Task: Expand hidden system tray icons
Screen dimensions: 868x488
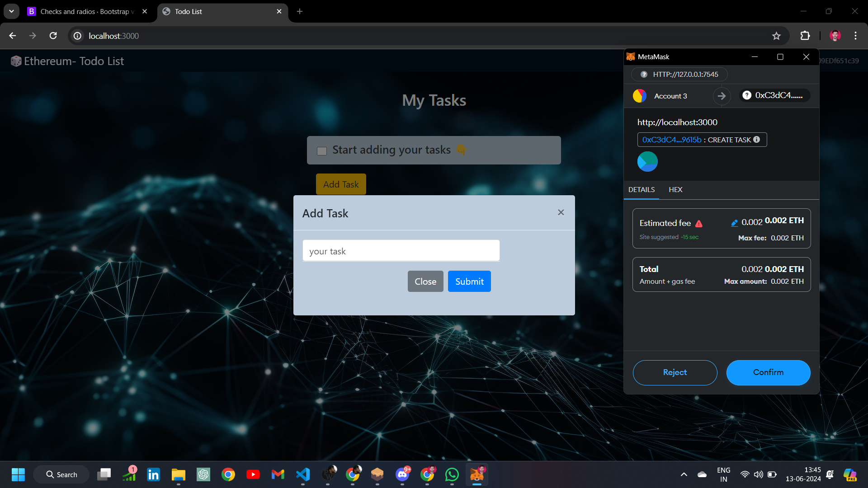Action: (x=683, y=474)
